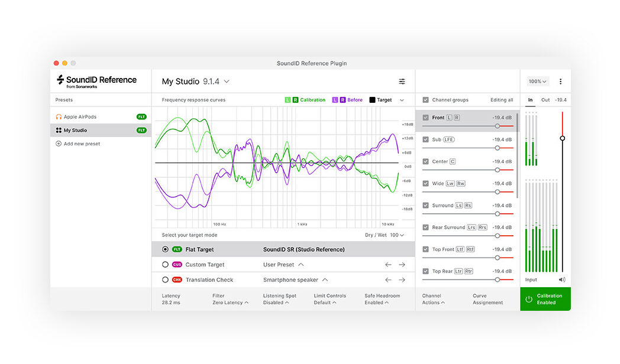Open the My Studio 9.1.4 dropdown chevron

(x=227, y=82)
